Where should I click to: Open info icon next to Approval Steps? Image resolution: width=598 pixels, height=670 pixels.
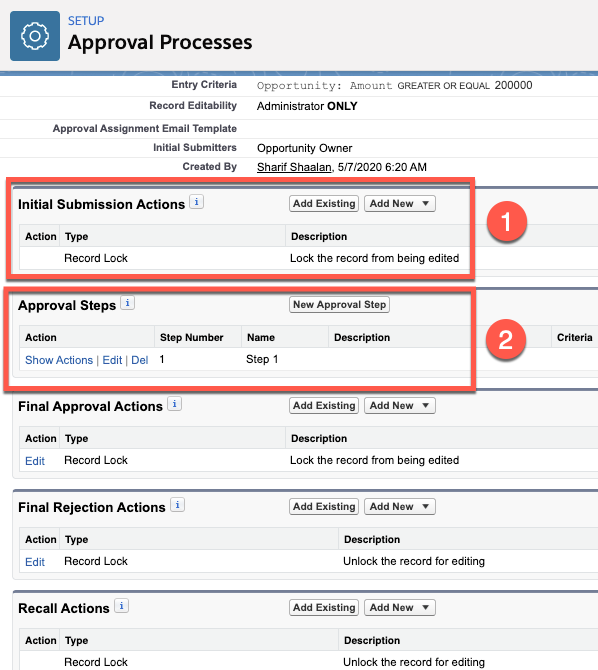tap(127, 303)
